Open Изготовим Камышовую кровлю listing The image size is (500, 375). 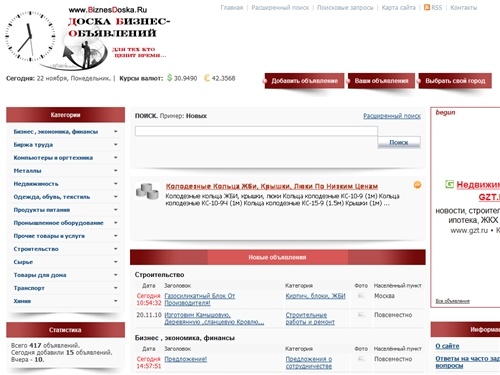pos(214,318)
